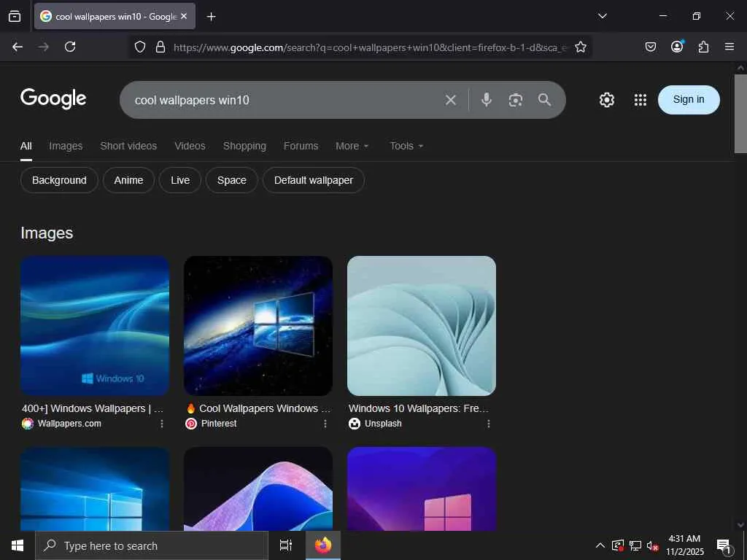This screenshot has width=747, height=560.
Task: Switch to the Forums tab
Action: [x=301, y=146]
